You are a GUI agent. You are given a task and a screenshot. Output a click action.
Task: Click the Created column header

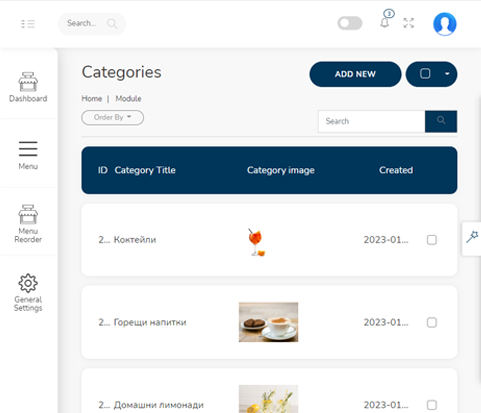[x=396, y=170]
